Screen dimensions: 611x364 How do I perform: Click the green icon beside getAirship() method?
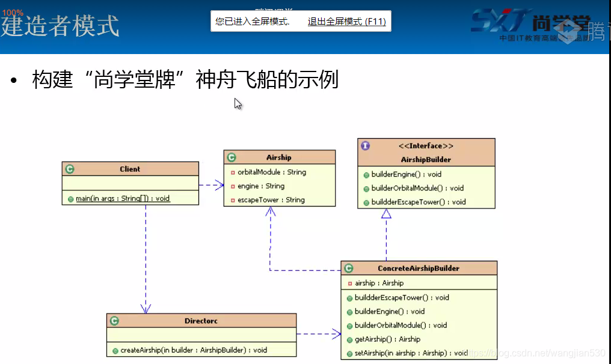tap(349, 340)
